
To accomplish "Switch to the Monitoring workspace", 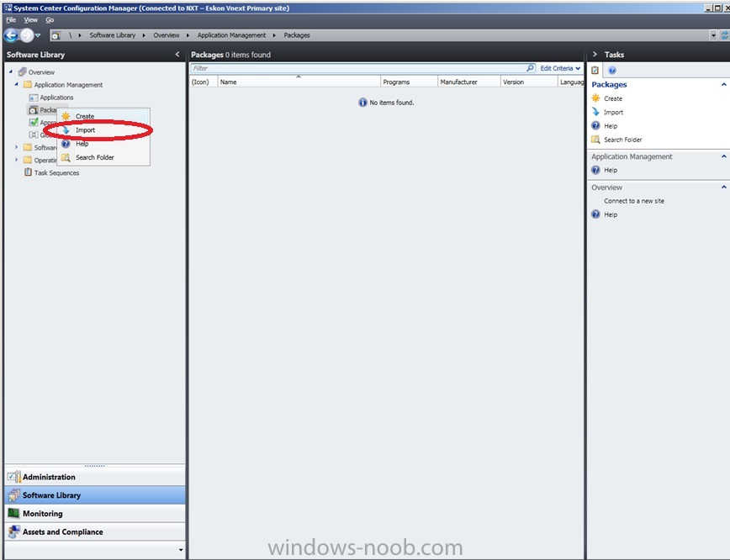I will click(95, 514).
